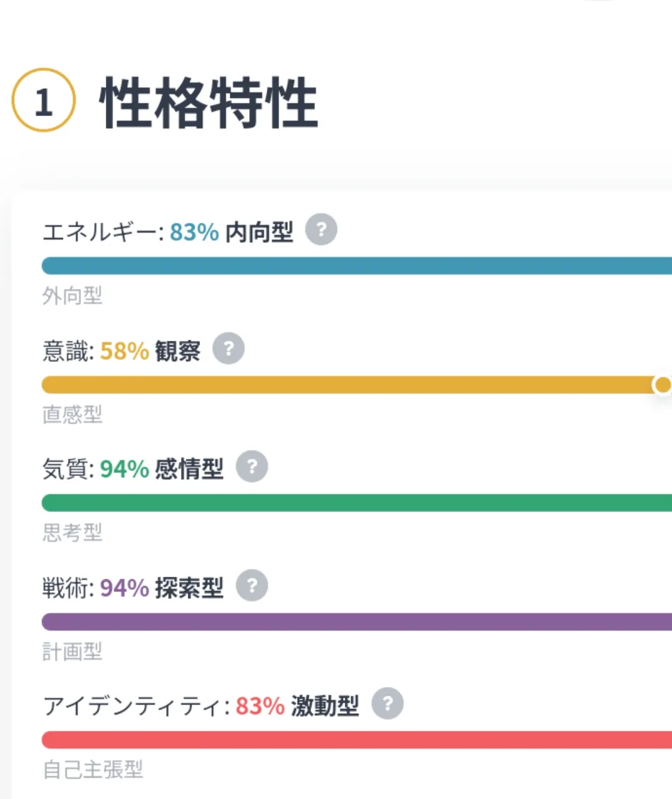Viewport: 672px width, 799px height.
Task: Click the purple 戦術 progress bar
Action: point(356,622)
